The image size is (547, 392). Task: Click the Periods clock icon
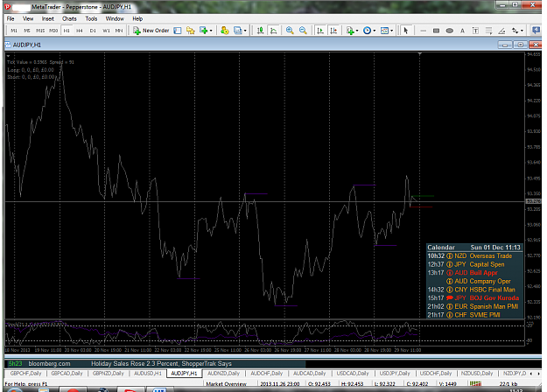(x=367, y=31)
